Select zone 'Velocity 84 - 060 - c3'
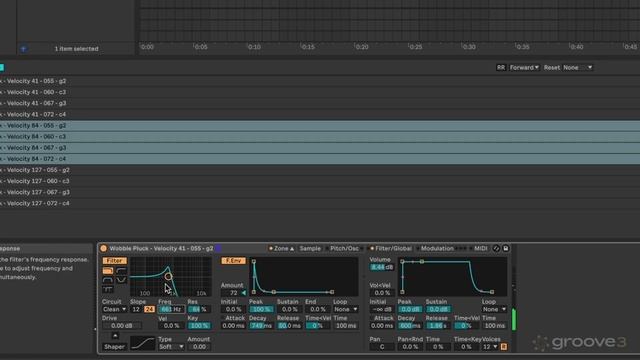The image size is (640, 360). [320, 136]
